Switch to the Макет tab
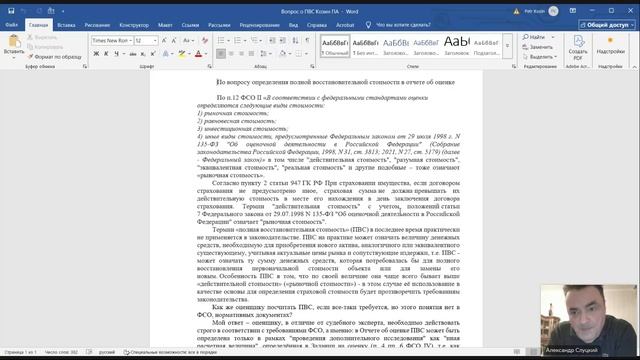 click(x=165, y=25)
